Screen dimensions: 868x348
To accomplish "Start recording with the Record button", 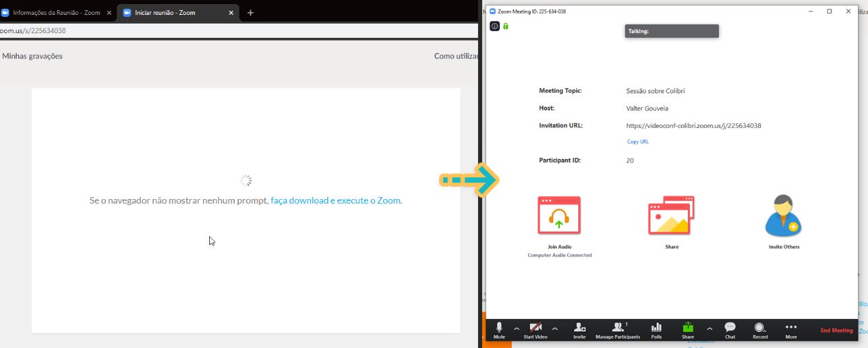I will [x=760, y=329].
